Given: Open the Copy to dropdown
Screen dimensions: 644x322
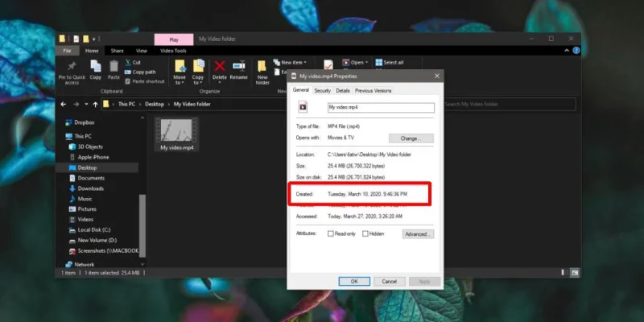Looking at the screenshot, I should point(198,72).
